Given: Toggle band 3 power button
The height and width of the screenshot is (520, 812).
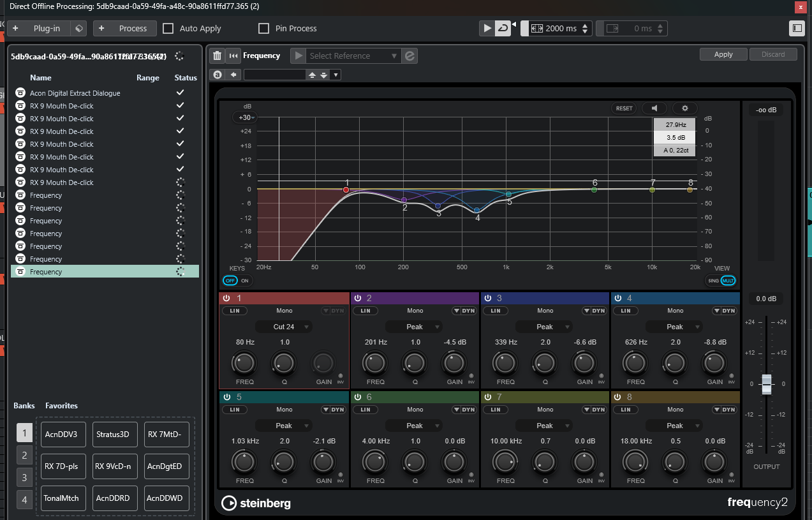Looking at the screenshot, I should (488, 298).
